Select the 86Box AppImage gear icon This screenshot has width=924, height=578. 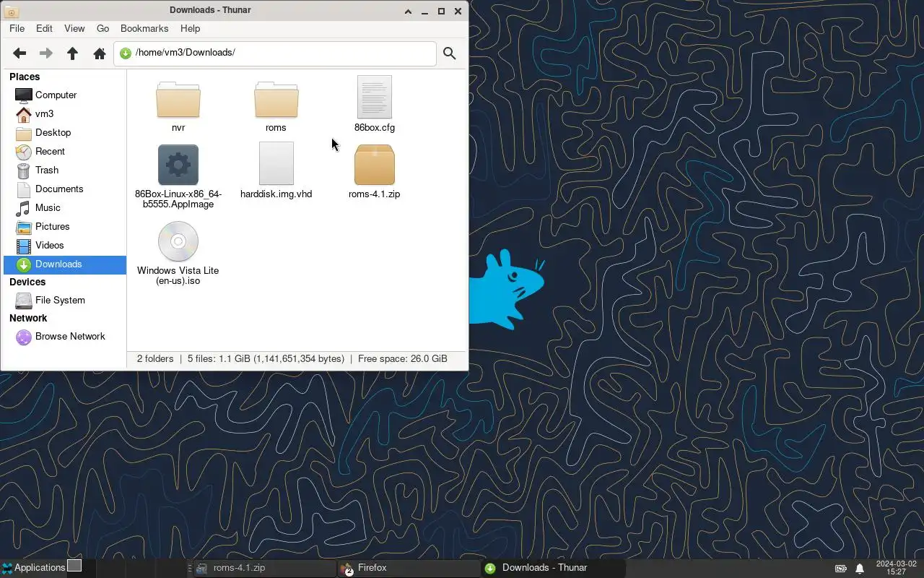pos(178,165)
